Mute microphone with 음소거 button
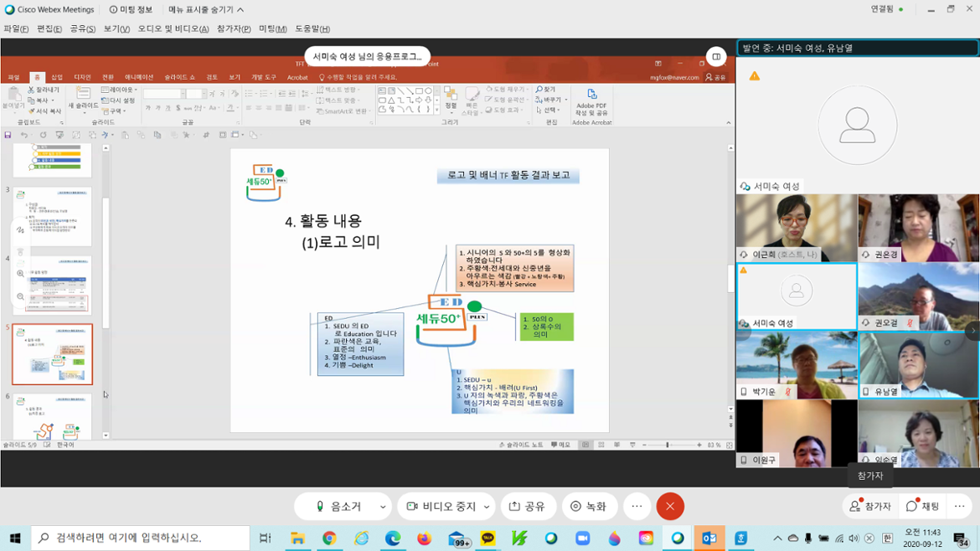Viewport: 980px width, 551px height. tap(338, 506)
